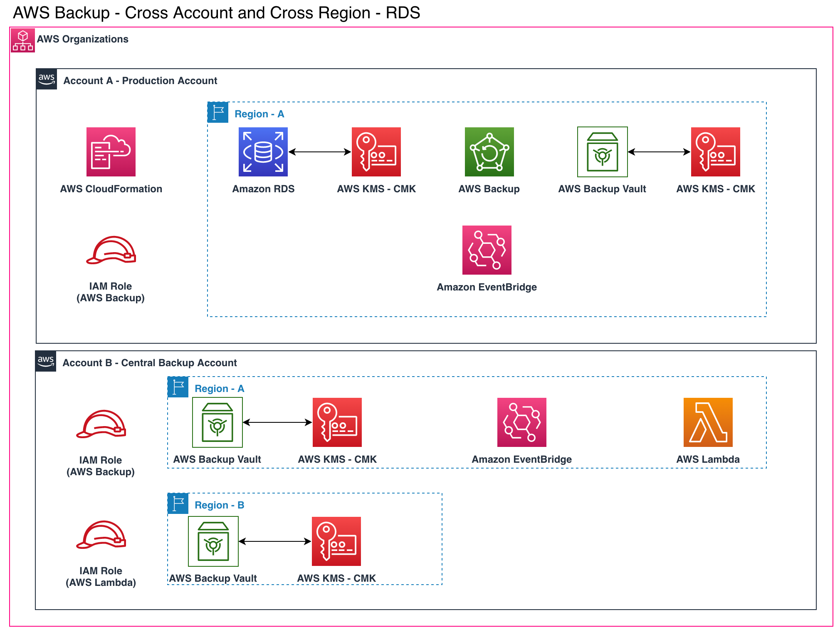Viewport: 840px width, 635px height.
Task: Click the IAM Role (AWS Lambda) helmet icon
Action: (101, 535)
